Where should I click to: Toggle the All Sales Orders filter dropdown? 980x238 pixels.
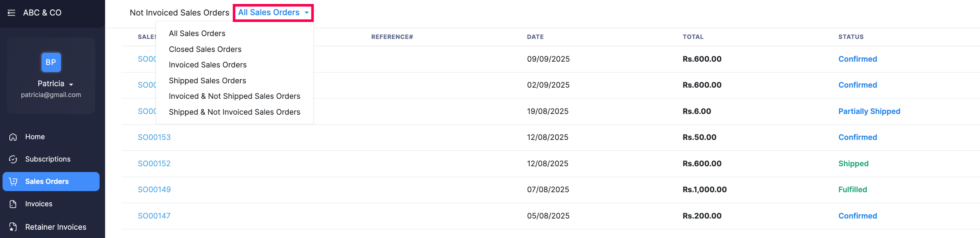tap(273, 13)
